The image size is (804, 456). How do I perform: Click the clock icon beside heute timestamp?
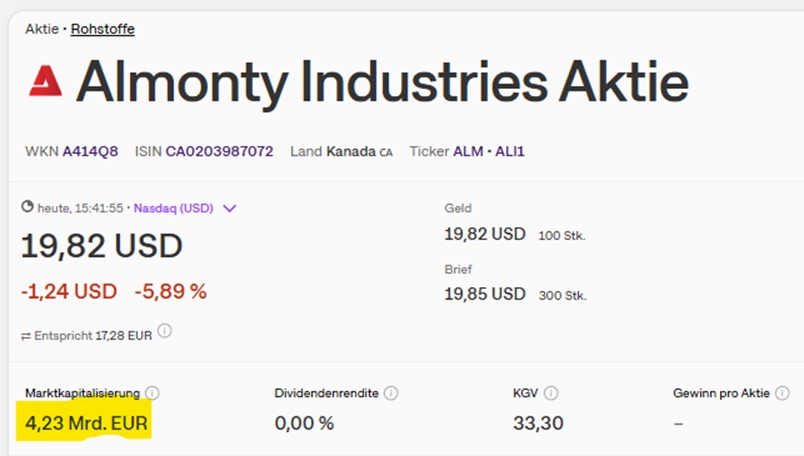[28, 208]
